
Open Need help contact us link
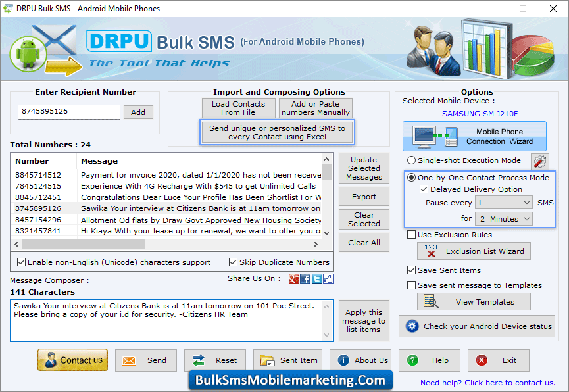tap(487, 383)
